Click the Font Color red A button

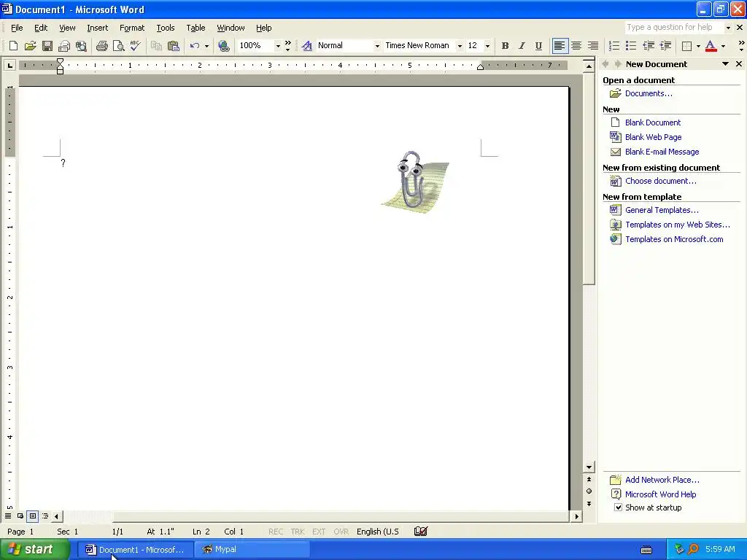point(711,46)
